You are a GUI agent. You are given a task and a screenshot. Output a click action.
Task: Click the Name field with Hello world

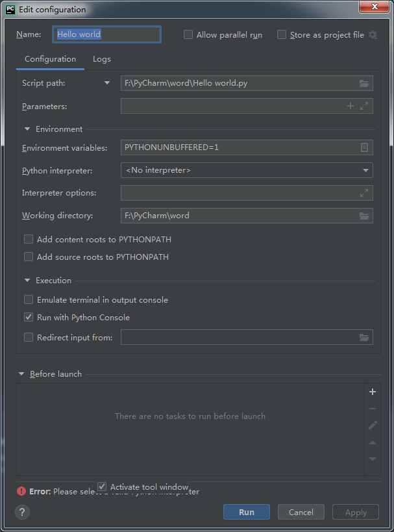[107, 34]
